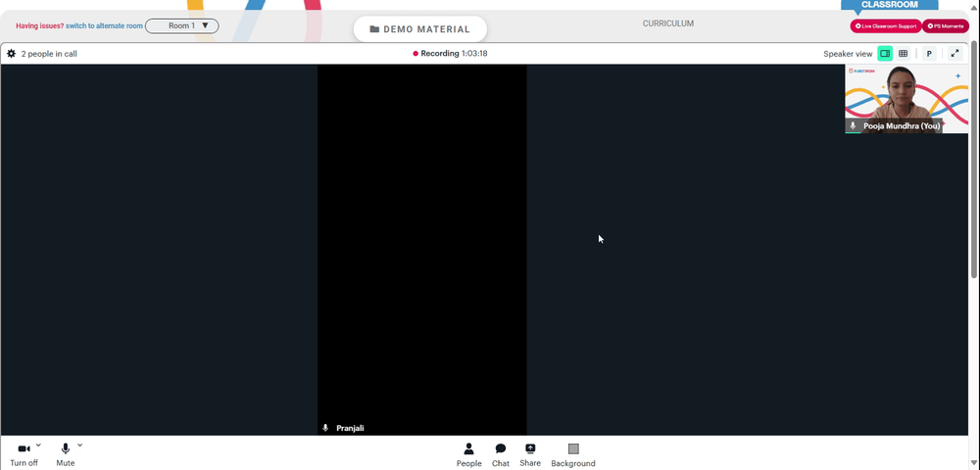Open the People panel

(468, 454)
